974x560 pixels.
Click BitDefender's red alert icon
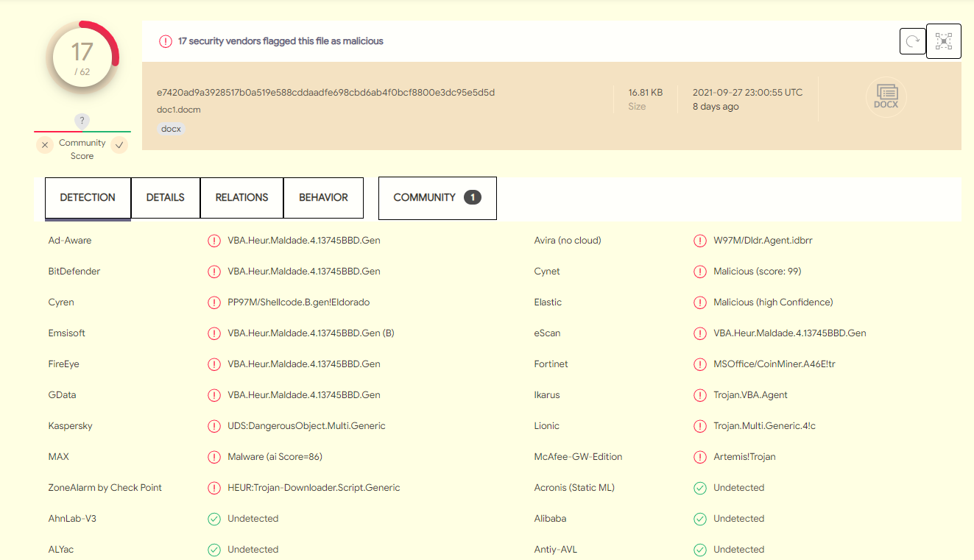click(x=214, y=272)
